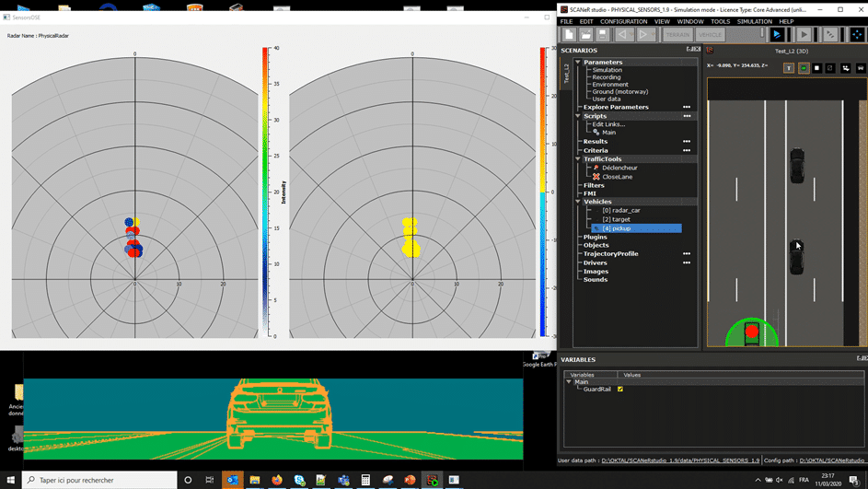Viewport: 868px width, 489px height.
Task: Toggle the GuardRail checkbox
Action: [620, 390]
